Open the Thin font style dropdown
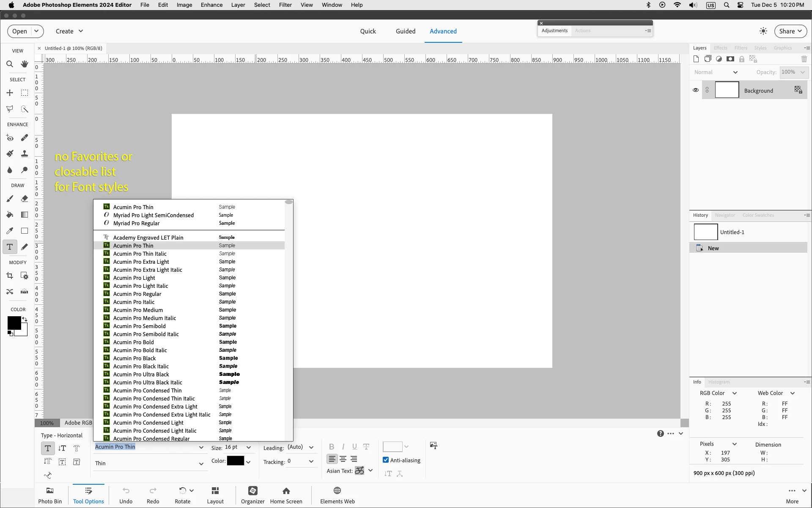This screenshot has height=508, width=812. tap(201, 464)
